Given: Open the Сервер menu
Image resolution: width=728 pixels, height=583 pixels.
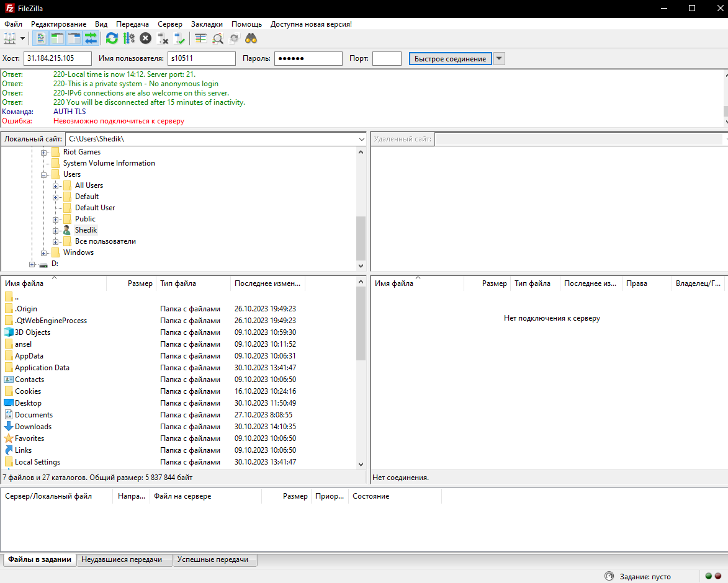Looking at the screenshot, I should [x=170, y=24].
